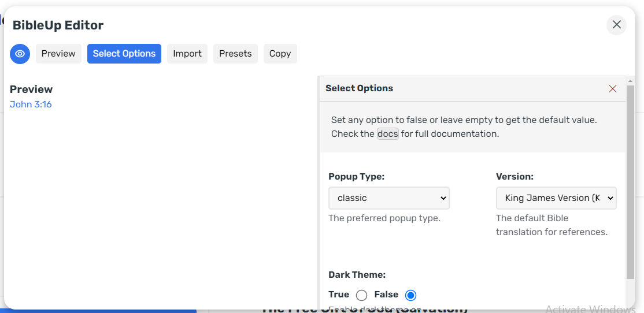Open the Preview tab
Image resolution: width=644 pixels, height=313 pixels.
click(x=58, y=54)
